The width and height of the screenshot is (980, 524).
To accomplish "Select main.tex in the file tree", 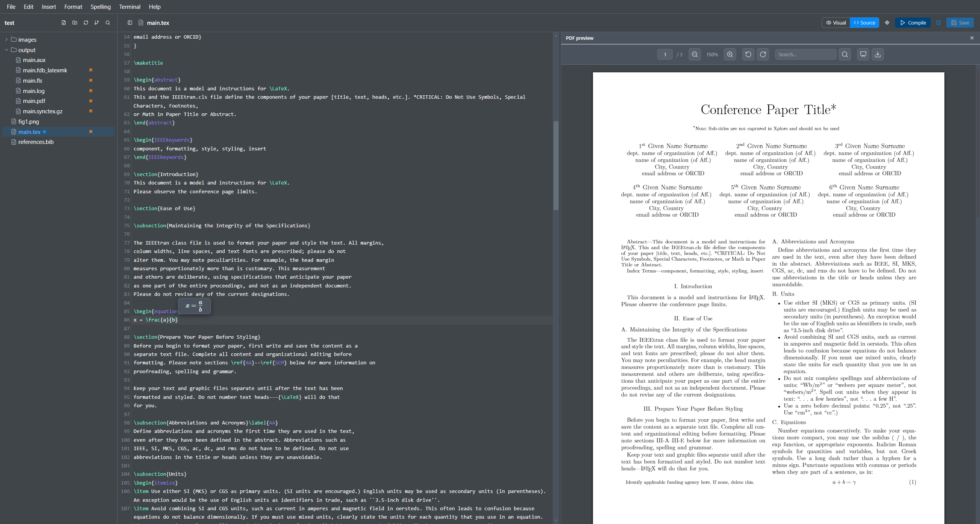I will tap(59, 132).
